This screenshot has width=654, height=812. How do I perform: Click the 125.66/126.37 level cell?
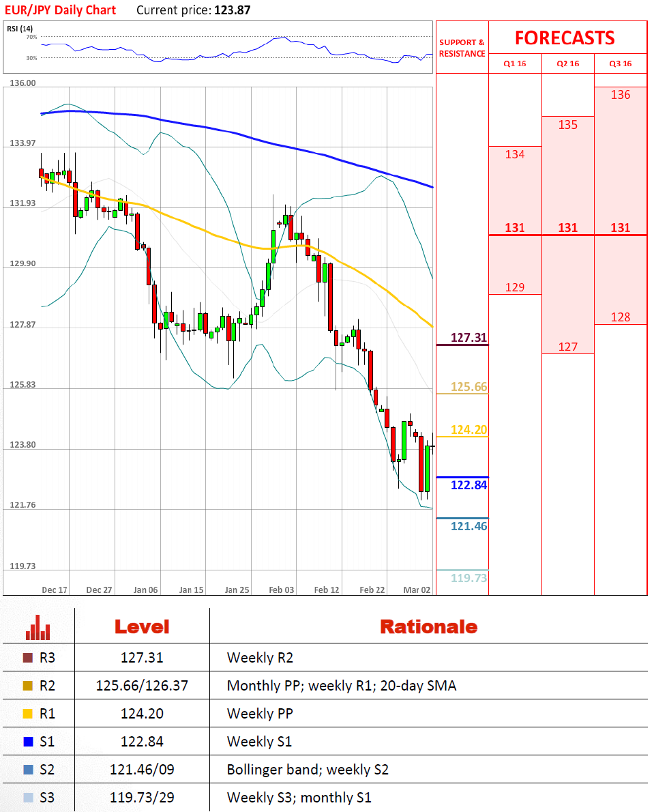[142, 686]
